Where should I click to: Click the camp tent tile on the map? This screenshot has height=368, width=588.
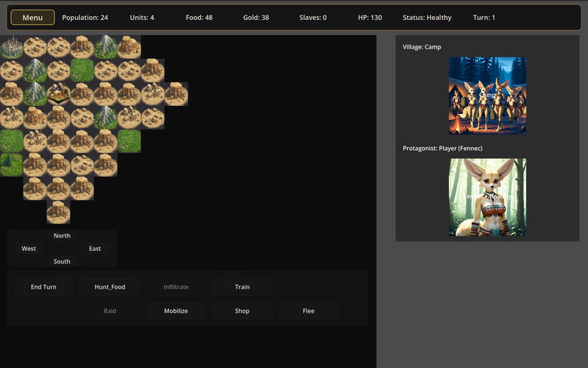58,94
